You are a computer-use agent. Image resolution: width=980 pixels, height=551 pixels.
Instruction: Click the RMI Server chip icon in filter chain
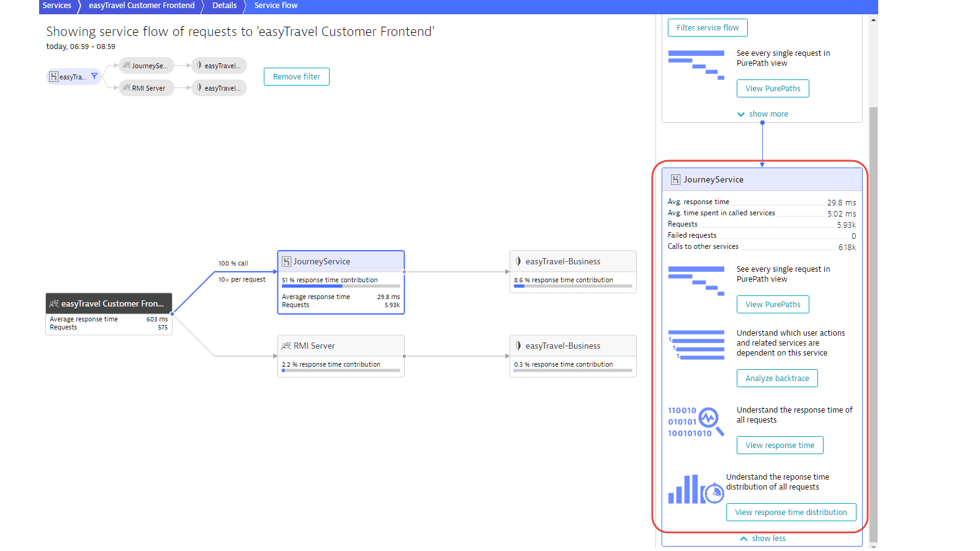[x=127, y=87]
